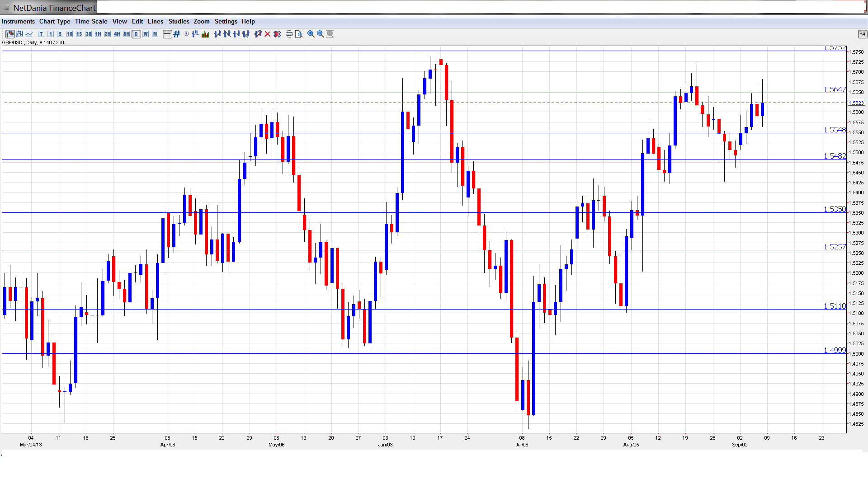Open the Time Scale menu
This screenshot has width=868, height=488.
pyautogui.click(x=91, y=21)
